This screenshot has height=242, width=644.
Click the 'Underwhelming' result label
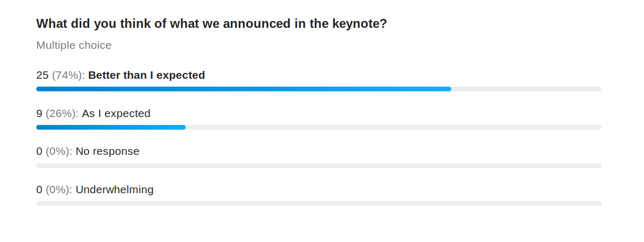pos(114,190)
